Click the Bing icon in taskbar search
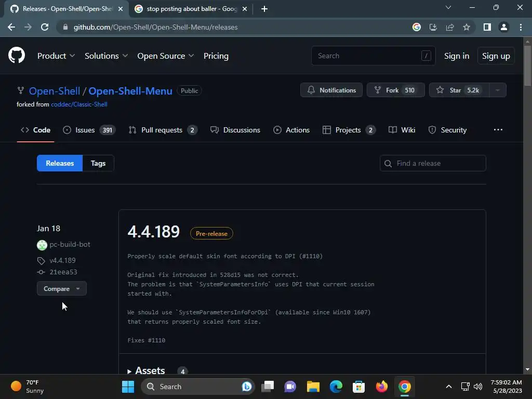532x399 pixels. point(247,387)
